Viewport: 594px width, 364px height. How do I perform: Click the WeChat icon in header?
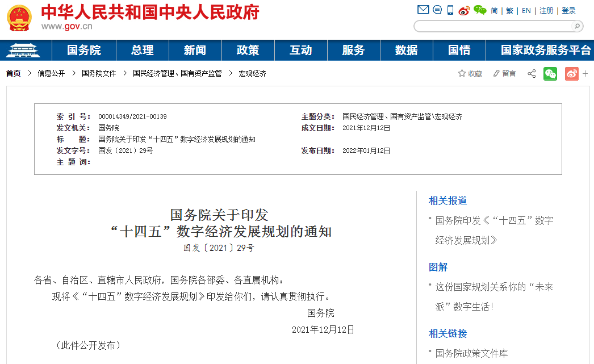pos(480,10)
